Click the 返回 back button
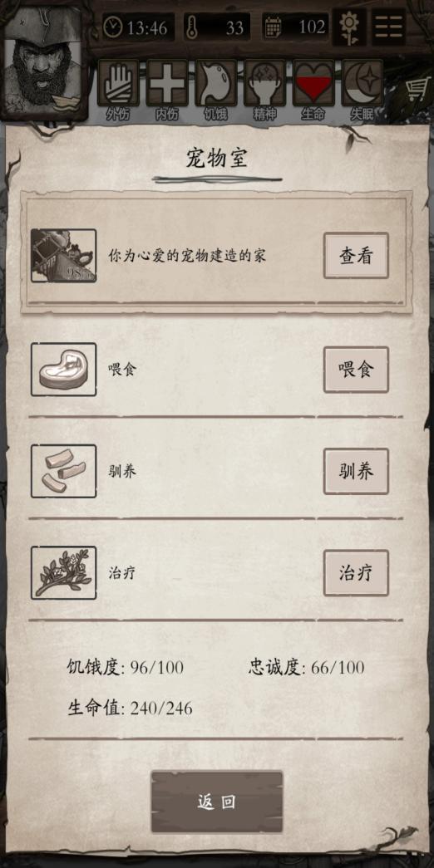The image size is (434, 868). pos(217,802)
